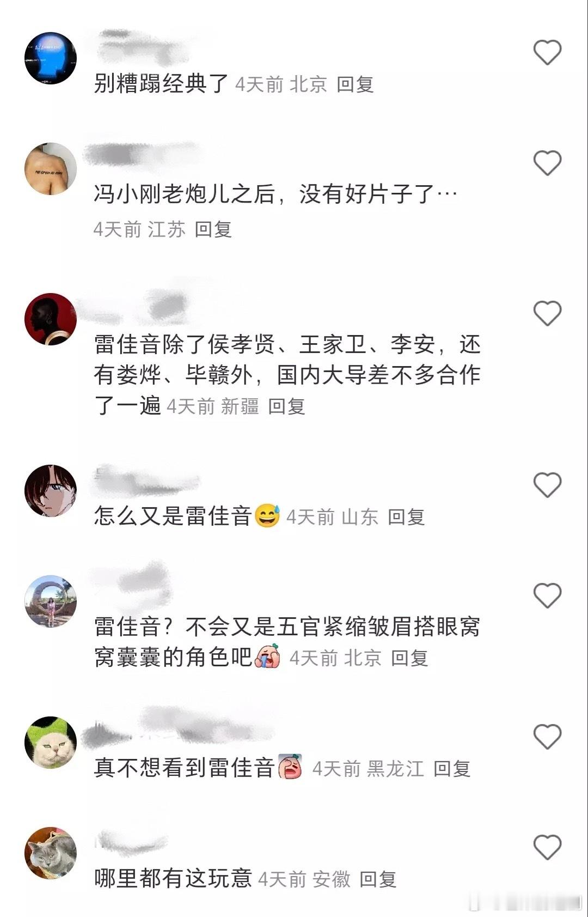Viewport: 588px width, 917px height.
Task: View the green-hat cat avatar profile
Action: click(51, 742)
